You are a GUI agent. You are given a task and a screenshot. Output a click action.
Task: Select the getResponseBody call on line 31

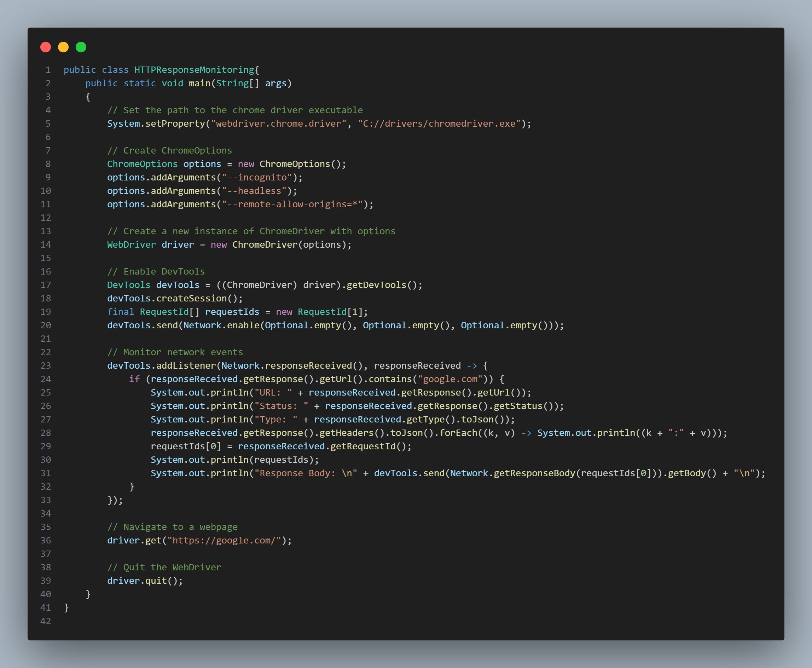pos(535,473)
